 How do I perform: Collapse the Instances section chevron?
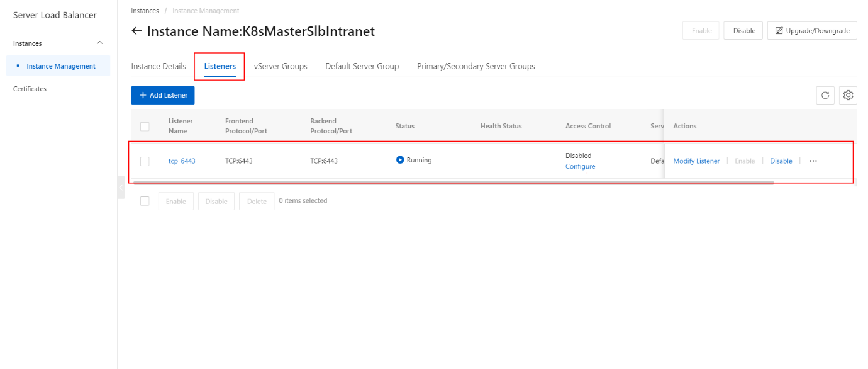point(99,43)
